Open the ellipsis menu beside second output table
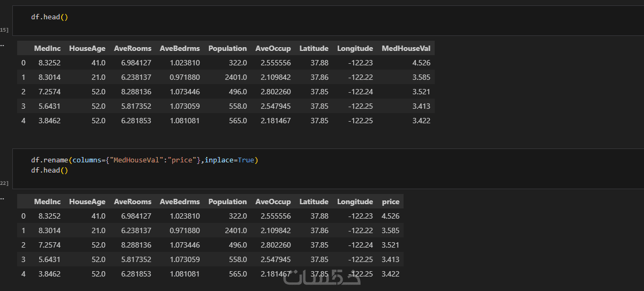Screen dimensions: 644x291 tap(2, 198)
